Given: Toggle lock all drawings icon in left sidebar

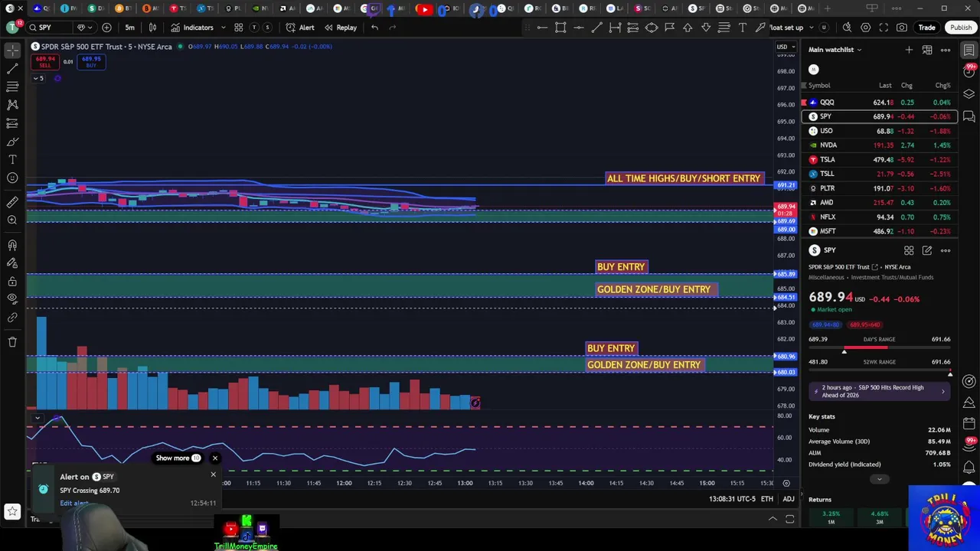Looking at the screenshot, I should click(x=12, y=280).
